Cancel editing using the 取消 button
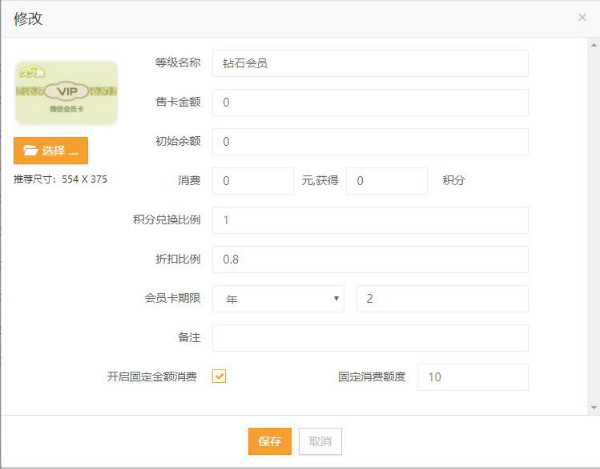This screenshot has width=600, height=469. pyautogui.click(x=320, y=441)
